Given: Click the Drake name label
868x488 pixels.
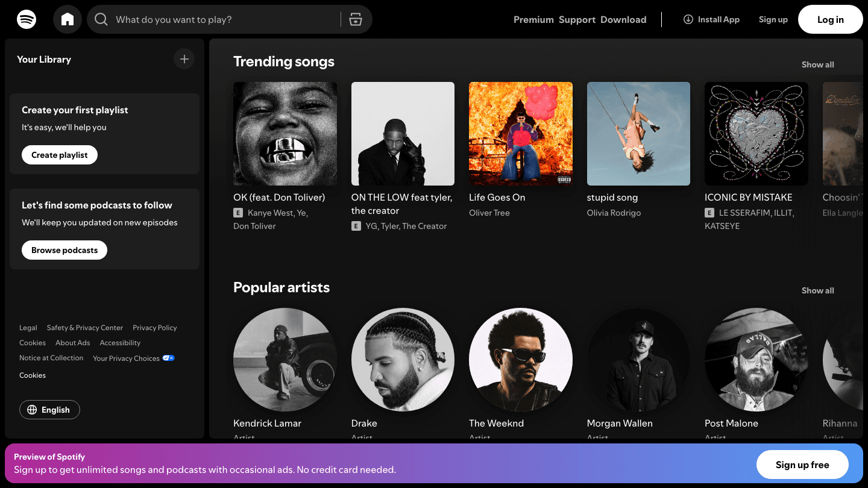Looking at the screenshot, I should (364, 423).
